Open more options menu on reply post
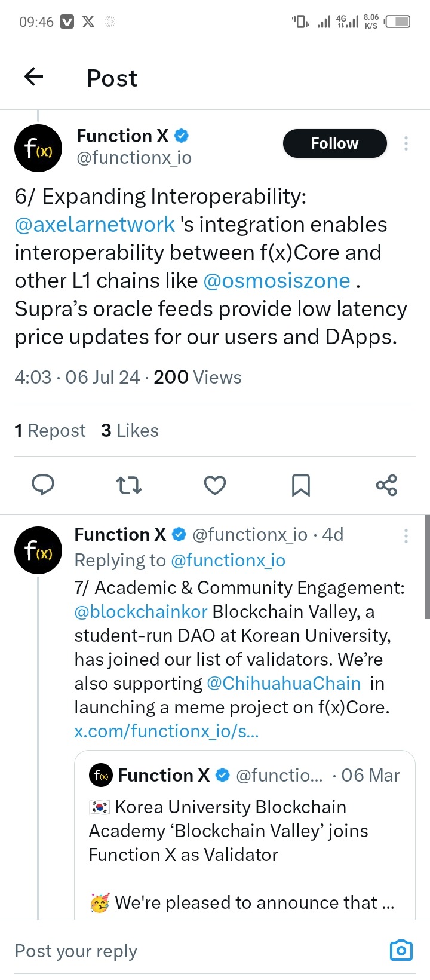The image size is (430, 980). pyautogui.click(x=406, y=535)
